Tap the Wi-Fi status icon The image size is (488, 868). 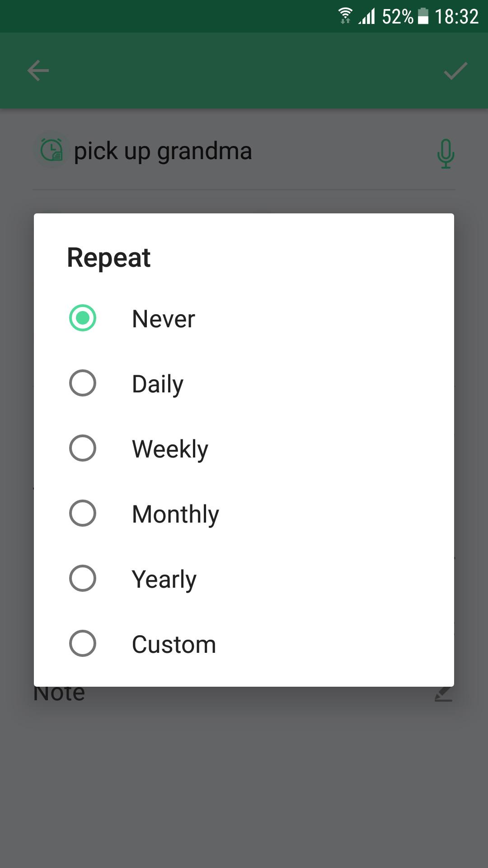coord(345,16)
